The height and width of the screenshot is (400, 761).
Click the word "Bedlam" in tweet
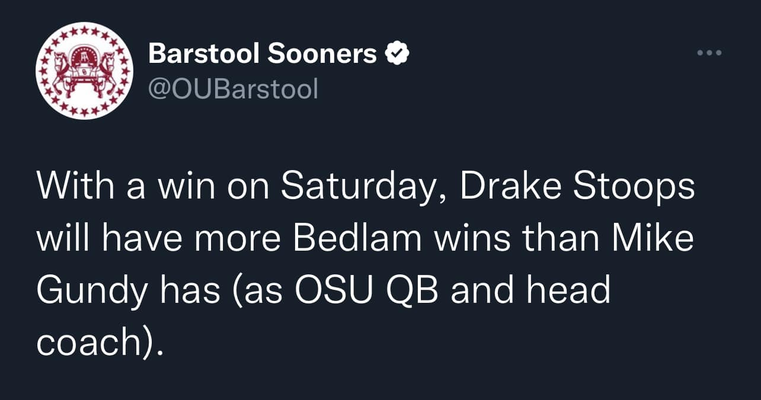coord(357,238)
